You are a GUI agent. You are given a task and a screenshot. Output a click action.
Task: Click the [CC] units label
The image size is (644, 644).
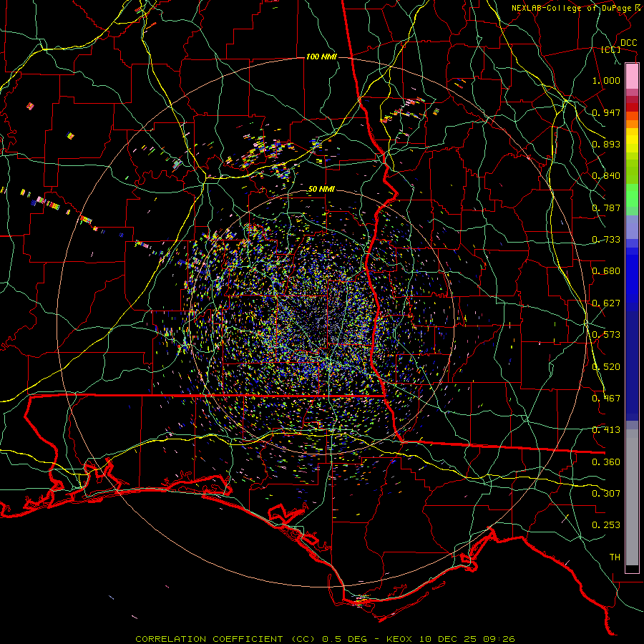click(611, 49)
